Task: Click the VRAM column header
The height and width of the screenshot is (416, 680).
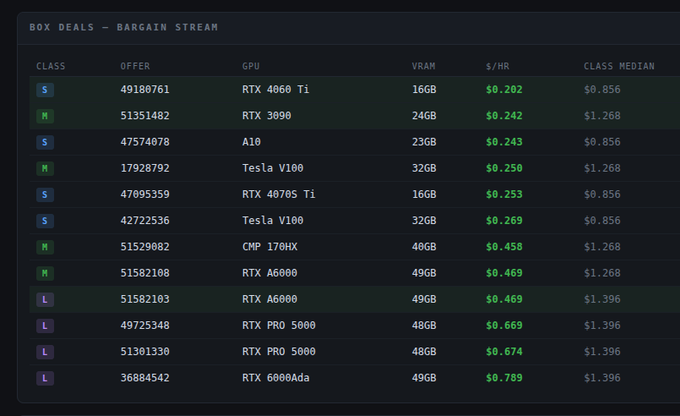Action: (x=424, y=66)
